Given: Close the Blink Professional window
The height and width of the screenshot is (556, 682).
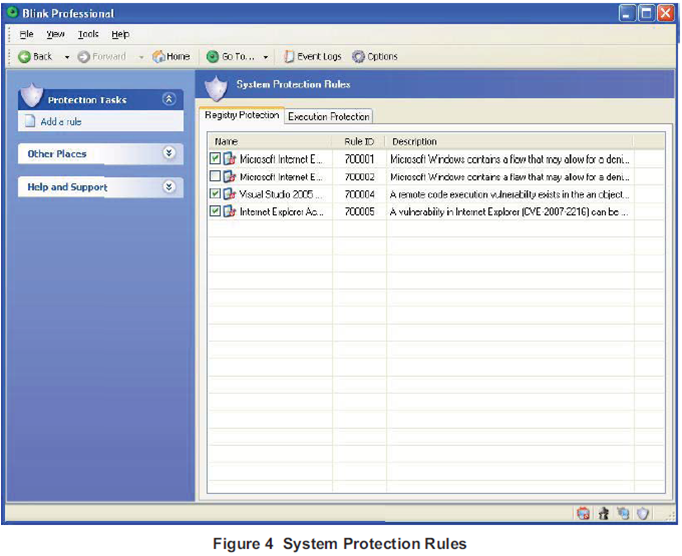Looking at the screenshot, I should (665, 13).
